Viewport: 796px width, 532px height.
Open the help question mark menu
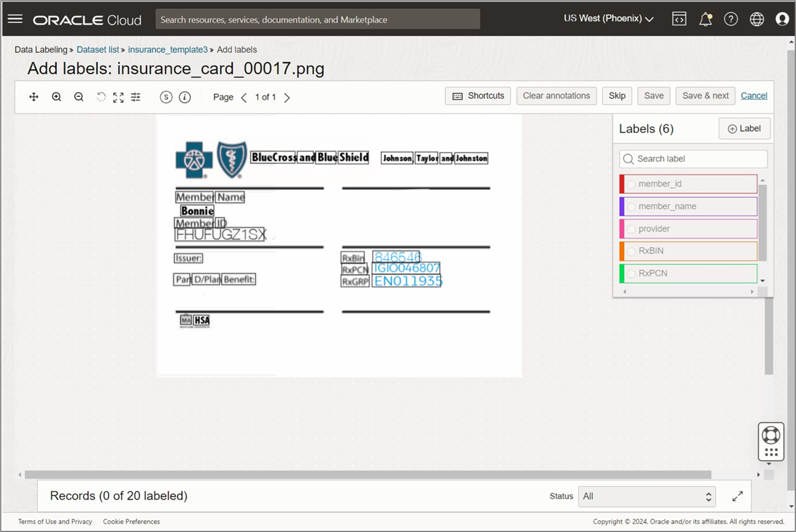731,19
